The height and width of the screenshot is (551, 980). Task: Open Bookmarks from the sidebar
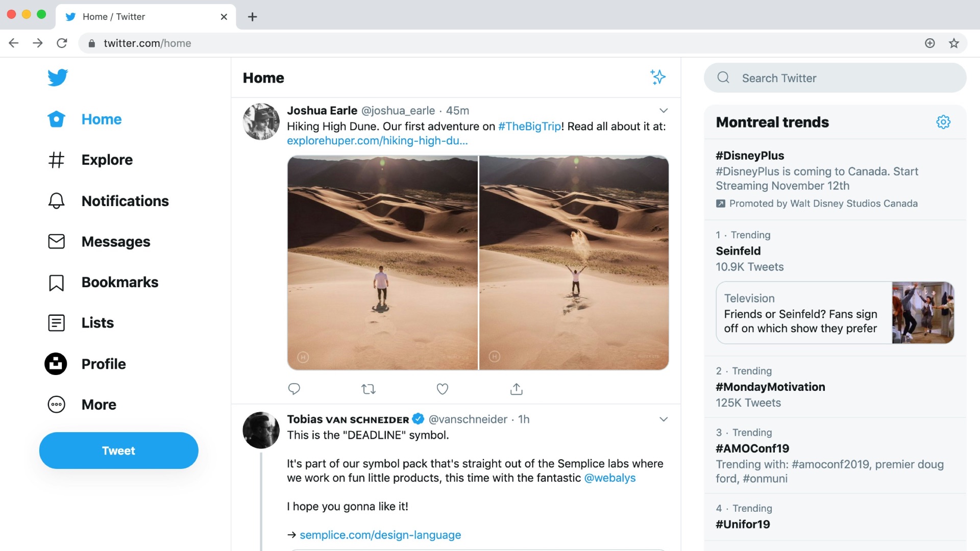tap(103, 282)
